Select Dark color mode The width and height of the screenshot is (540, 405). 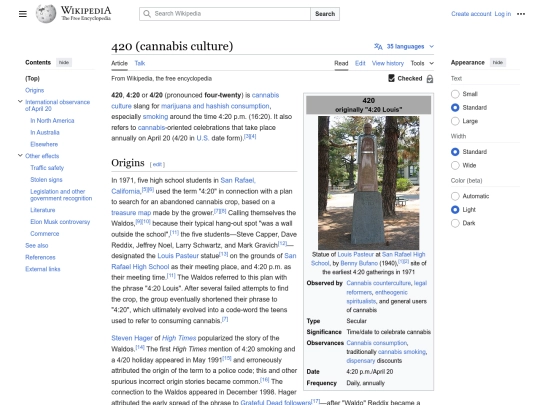(455, 223)
